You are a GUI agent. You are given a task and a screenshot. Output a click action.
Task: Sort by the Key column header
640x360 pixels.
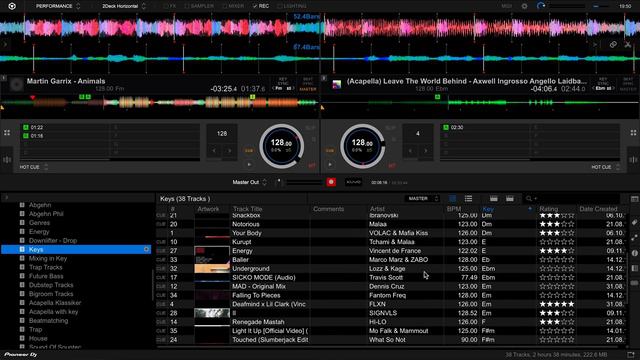pos(488,209)
